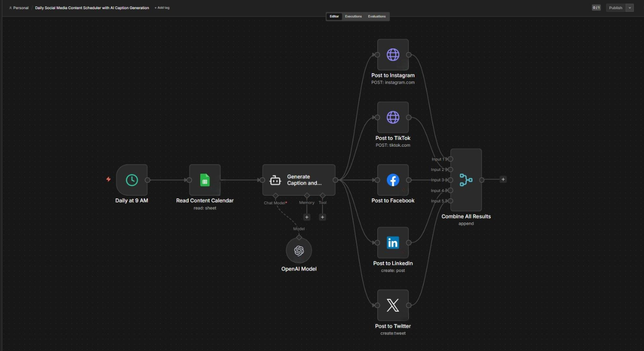644x351 pixels.
Task: Add a tag to the workflow
Action: pos(161,7)
